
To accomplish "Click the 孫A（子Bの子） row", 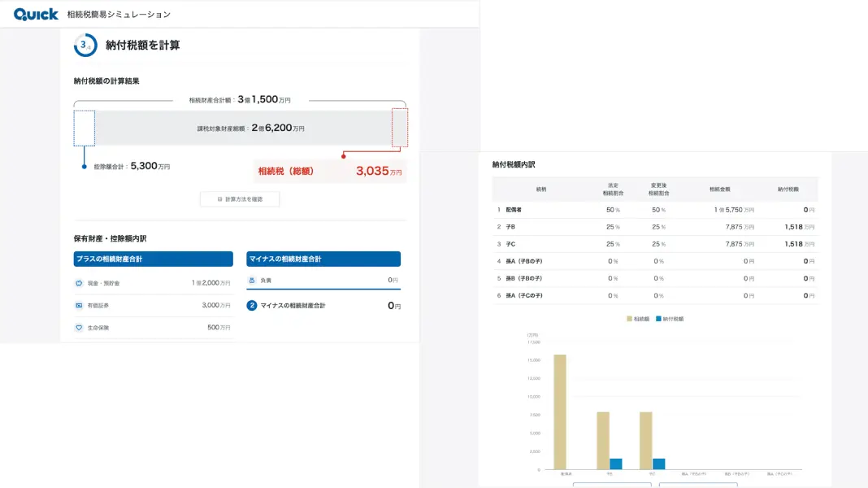I will pos(655,261).
